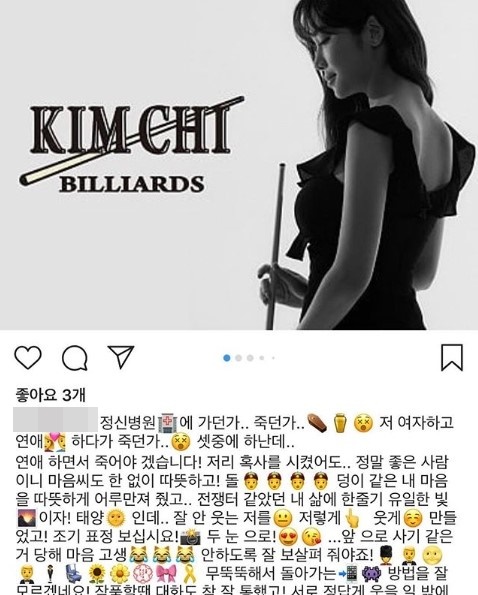Jump to fourth carousel dot
The image size is (478, 595).
[x=262, y=358]
